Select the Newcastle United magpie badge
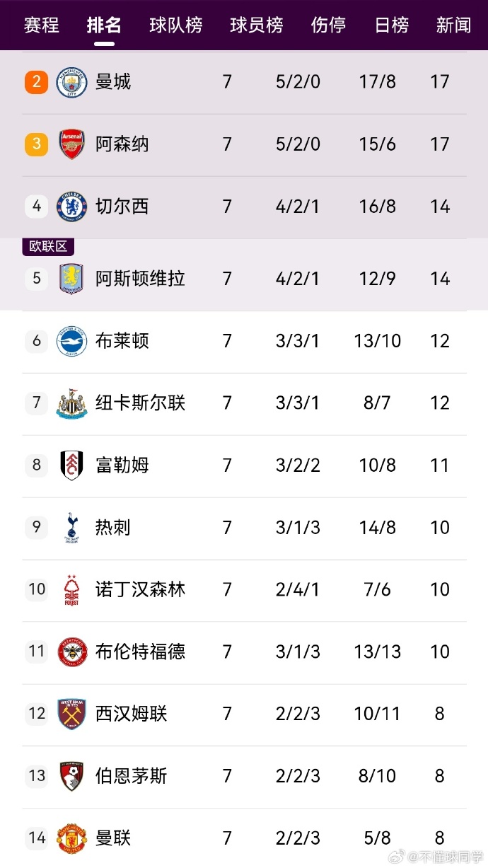The width and height of the screenshot is (488, 868). 71,403
